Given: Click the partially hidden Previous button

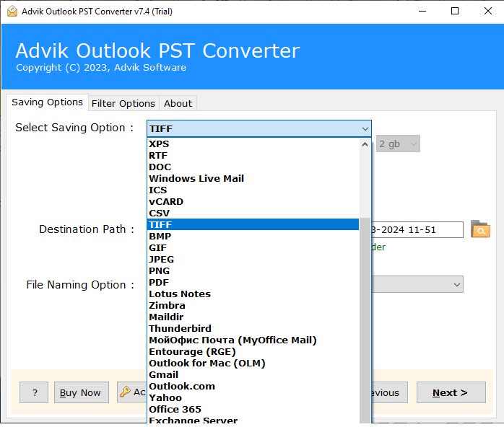Looking at the screenshot, I should click(x=390, y=392).
